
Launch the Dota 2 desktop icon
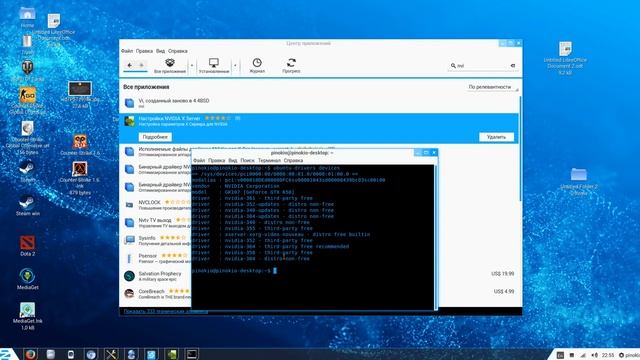[27, 246]
